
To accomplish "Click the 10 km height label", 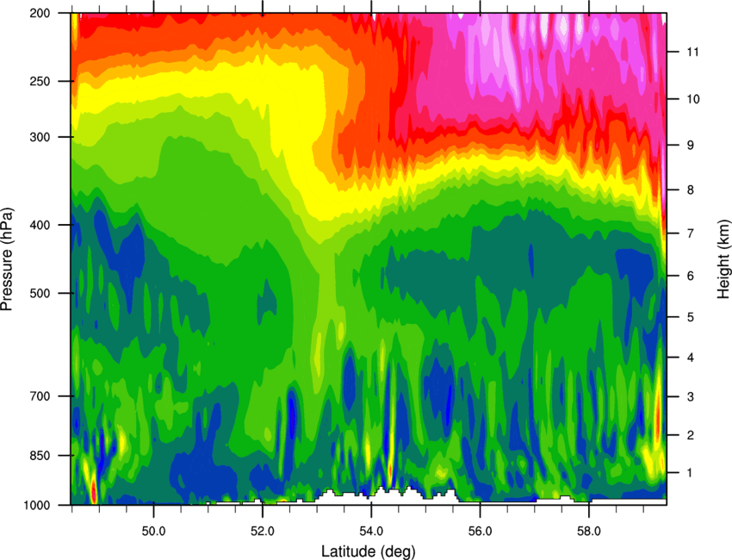I will (x=693, y=99).
